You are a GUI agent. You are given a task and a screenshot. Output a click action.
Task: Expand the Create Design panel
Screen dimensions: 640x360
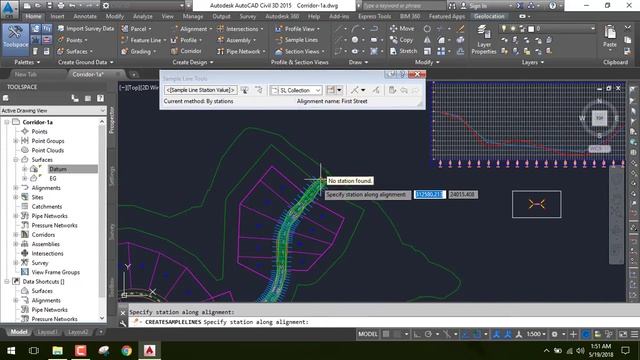[193, 62]
